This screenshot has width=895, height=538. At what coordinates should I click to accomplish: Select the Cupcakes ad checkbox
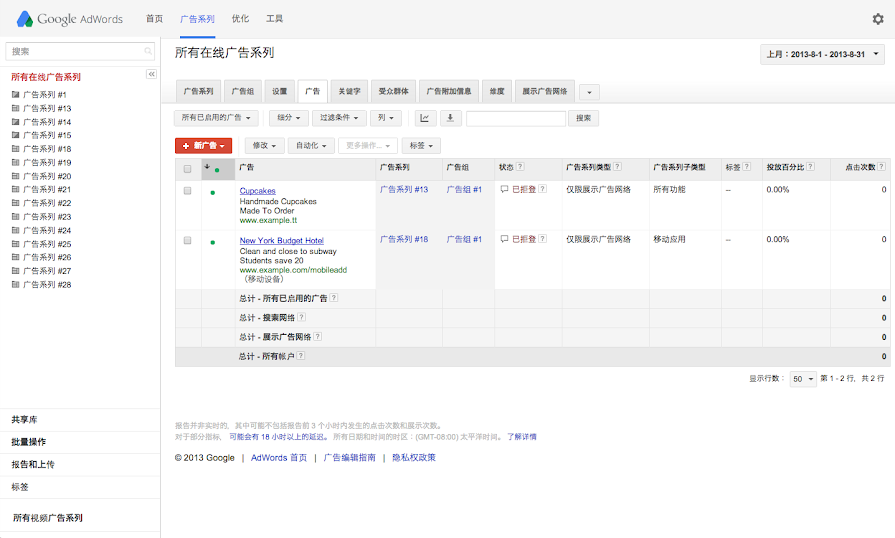[187, 190]
